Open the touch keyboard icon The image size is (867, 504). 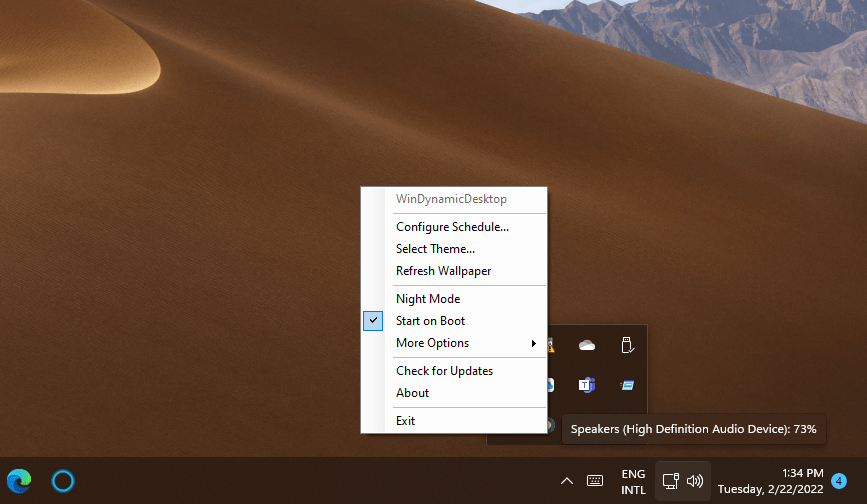(x=595, y=480)
